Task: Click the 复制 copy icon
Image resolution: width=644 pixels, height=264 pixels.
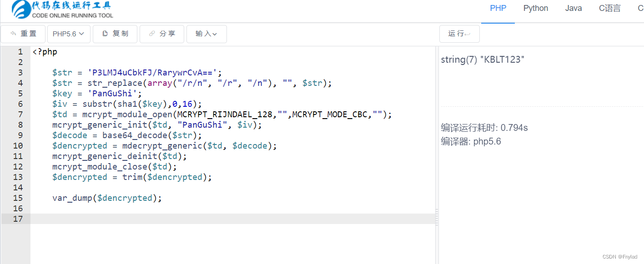Action: point(105,34)
